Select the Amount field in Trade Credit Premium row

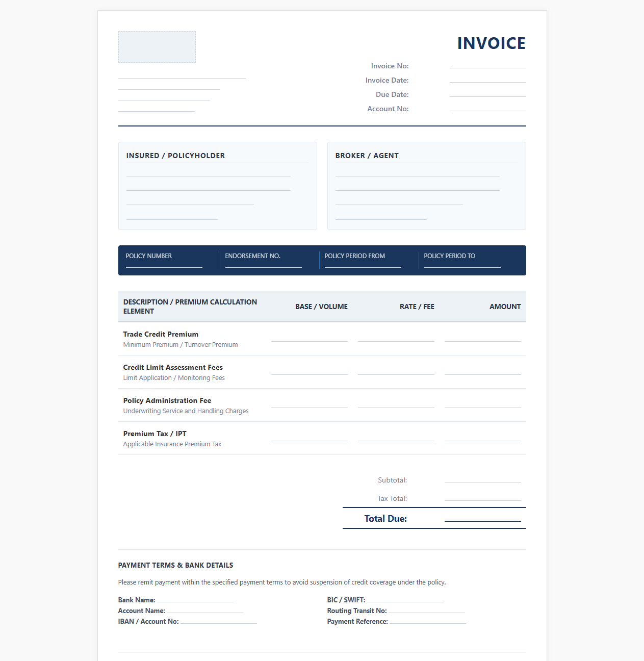click(483, 338)
